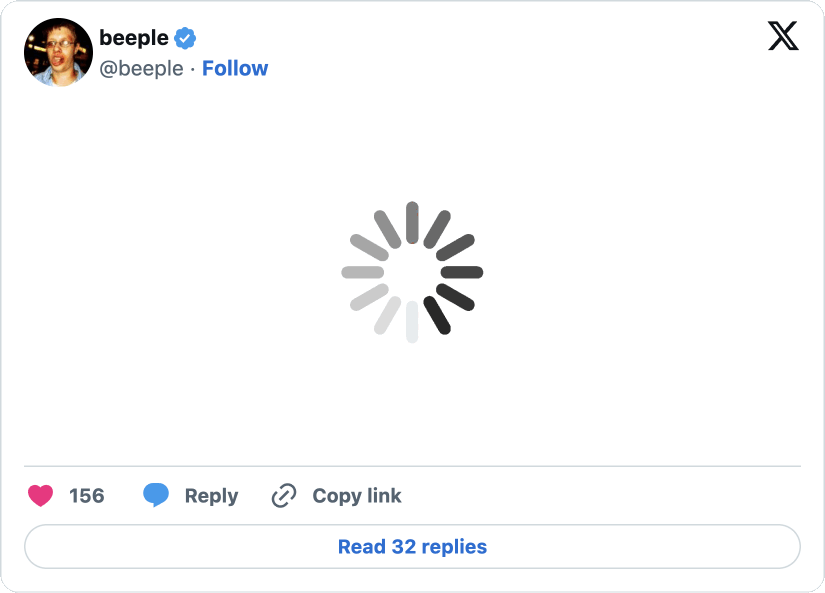This screenshot has width=825, height=593.
Task: Click the X logo in the corner
Action: [x=783, y=36]
